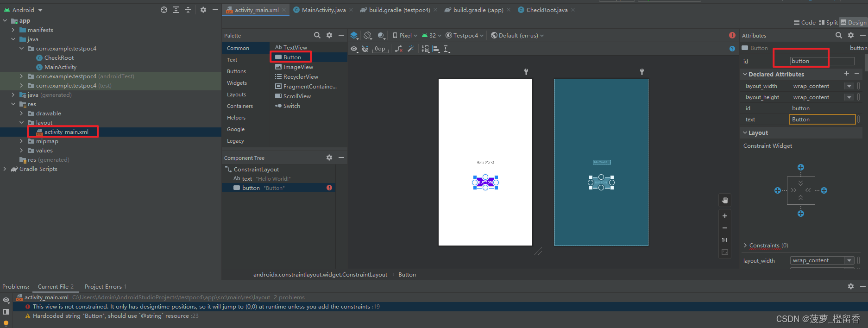Select Button in the Palette list
The image size is (868, 328).
point(292,57)
